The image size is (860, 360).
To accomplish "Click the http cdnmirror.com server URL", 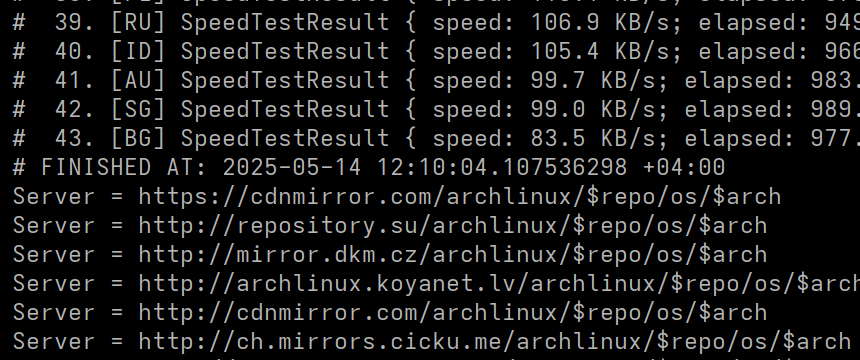I will [452, 313].
